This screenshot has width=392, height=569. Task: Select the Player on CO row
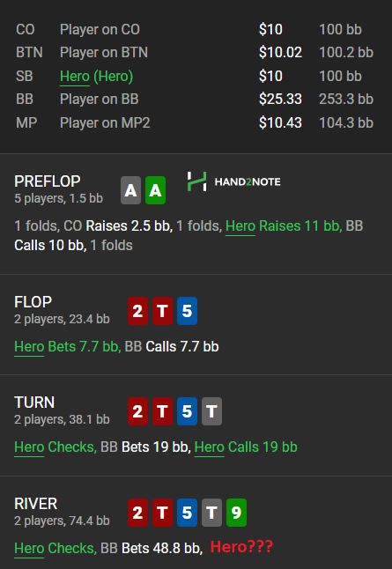(195, 29)
